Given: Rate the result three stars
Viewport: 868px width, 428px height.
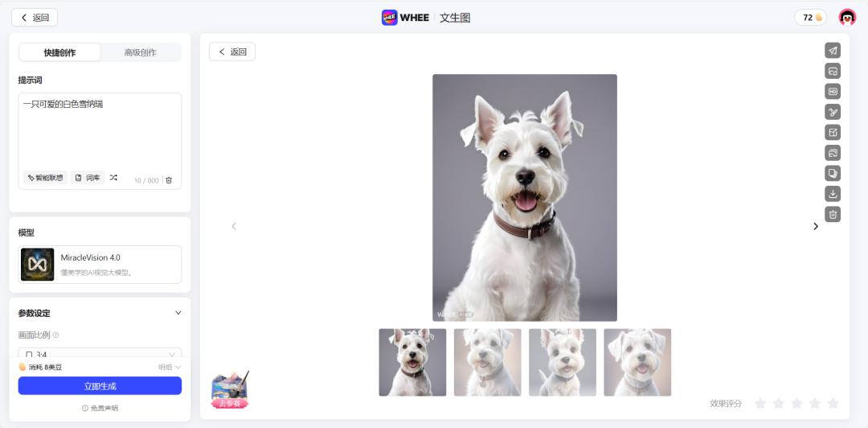Looking at the screenshot, I should tap(796, 403).
